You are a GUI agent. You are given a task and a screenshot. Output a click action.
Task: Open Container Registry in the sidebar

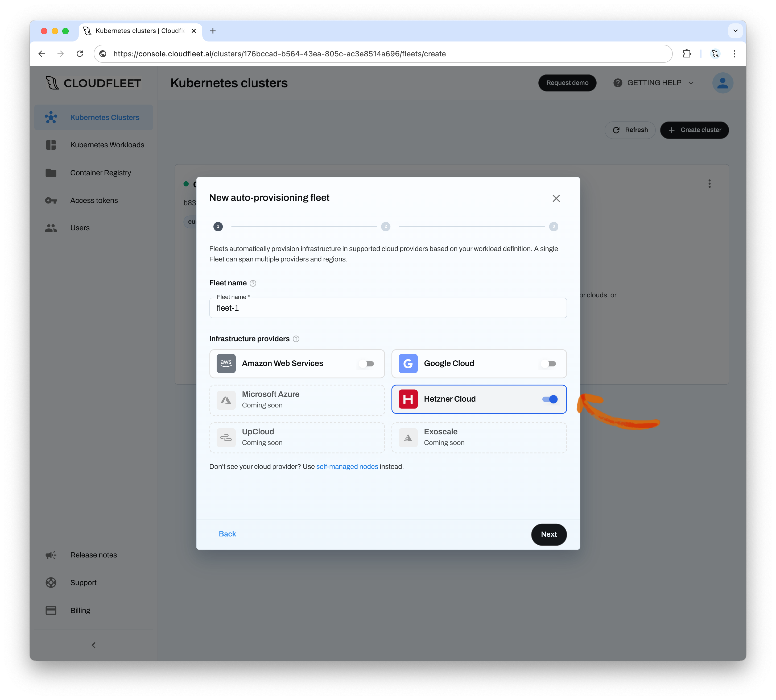(x=93, y=173)
